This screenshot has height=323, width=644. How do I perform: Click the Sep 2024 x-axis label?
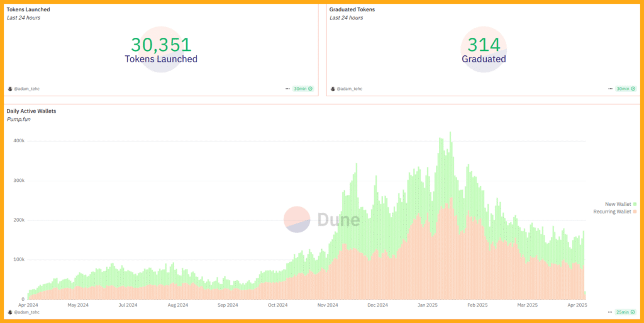tap(228, 305)
